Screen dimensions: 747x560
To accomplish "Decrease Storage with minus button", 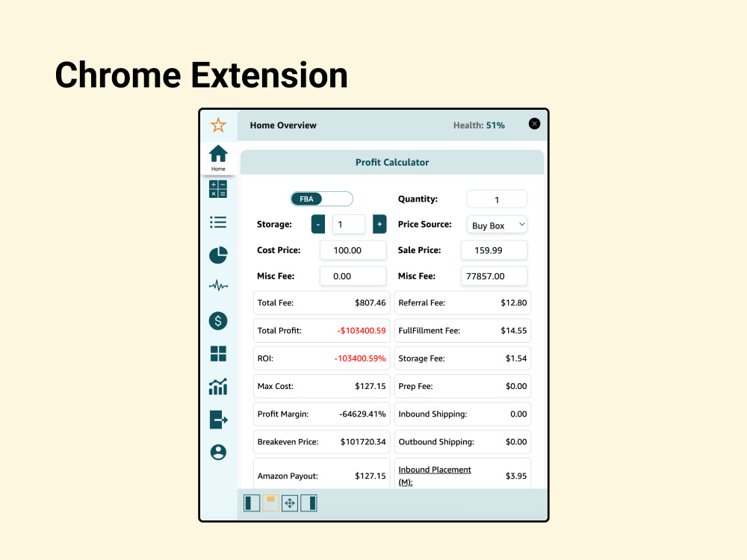I will pyautogui.click(x=318, y=224).
